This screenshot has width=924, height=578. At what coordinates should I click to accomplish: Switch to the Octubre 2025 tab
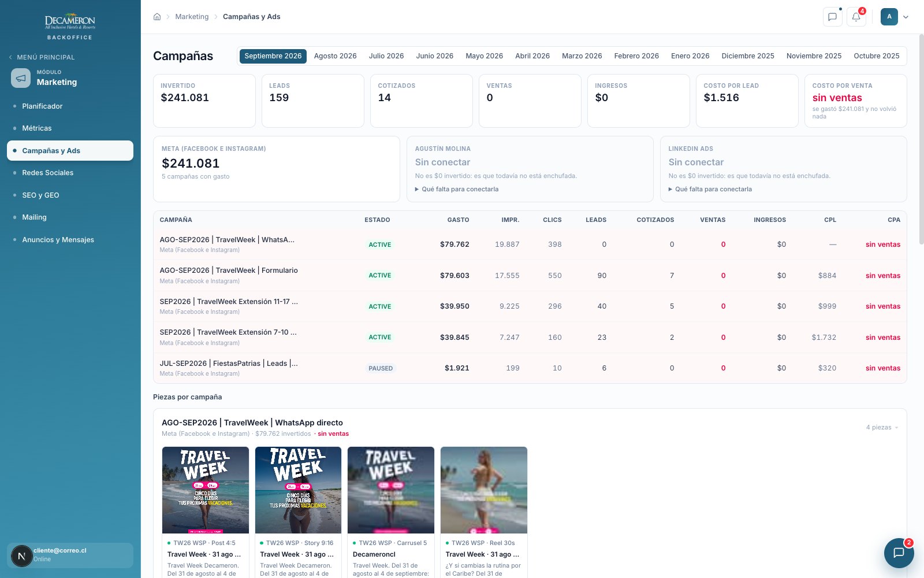[x=877, y=56]
